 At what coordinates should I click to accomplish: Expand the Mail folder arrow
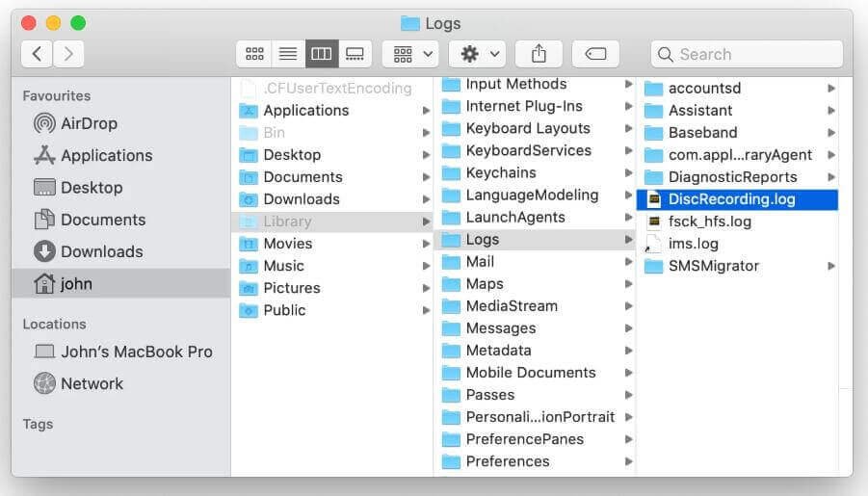tap(629, 261)
